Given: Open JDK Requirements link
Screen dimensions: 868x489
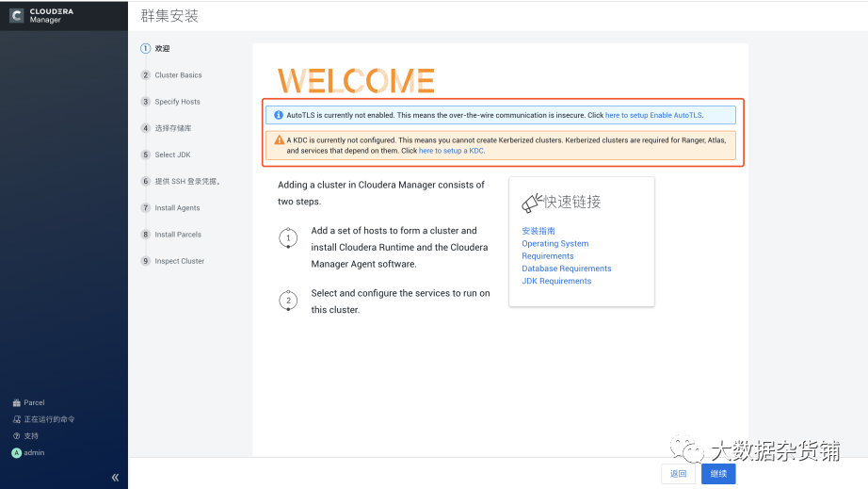Looking at the screenshot, I should pyautogui.click(x=556, y=281).
